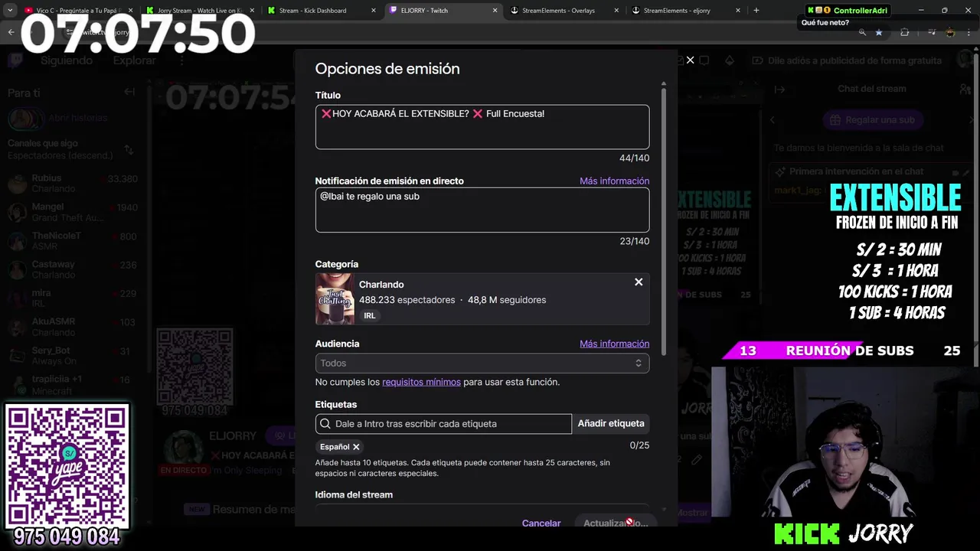Open browser media controls icon
Screen dimensions: 980x551
click(931, 32)
